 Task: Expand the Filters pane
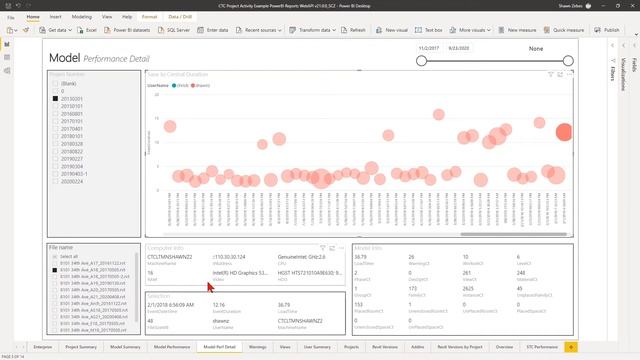(x=613, y=45)
